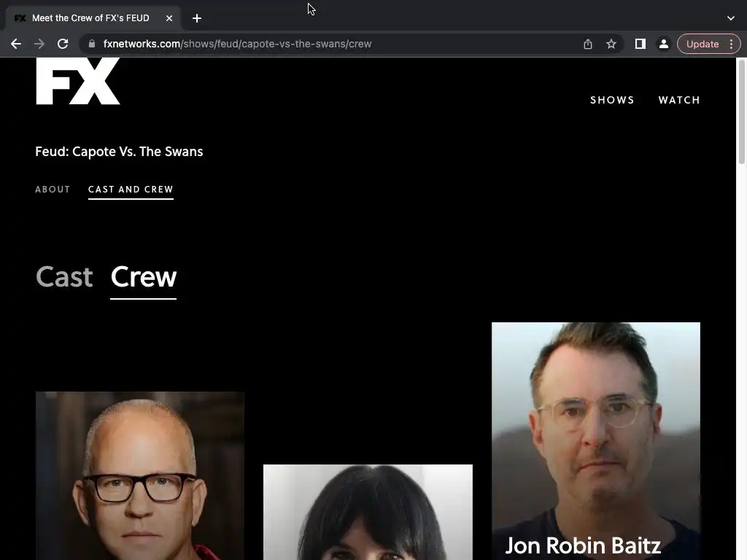747x560 pixels.
Task: Expand the tab search dropdown arrow
Action: pos(731,18)
